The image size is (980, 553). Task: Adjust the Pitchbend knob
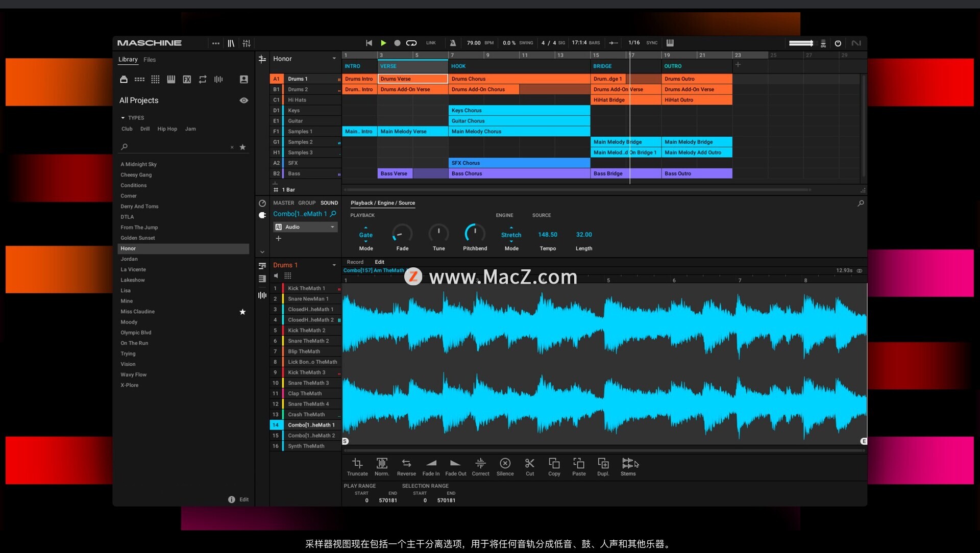click(475, 233)
